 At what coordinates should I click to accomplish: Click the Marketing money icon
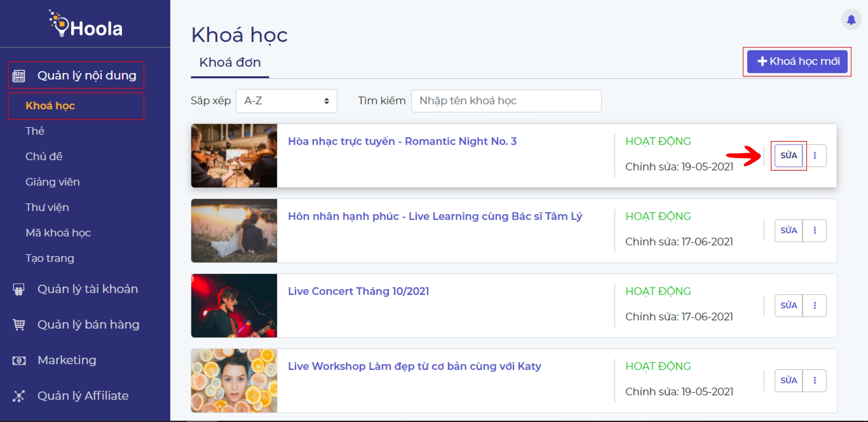[x=18, y=360]
